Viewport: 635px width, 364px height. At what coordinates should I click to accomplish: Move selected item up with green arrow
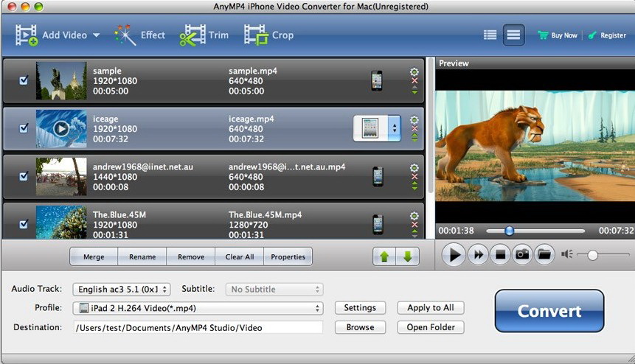[384, 256]
